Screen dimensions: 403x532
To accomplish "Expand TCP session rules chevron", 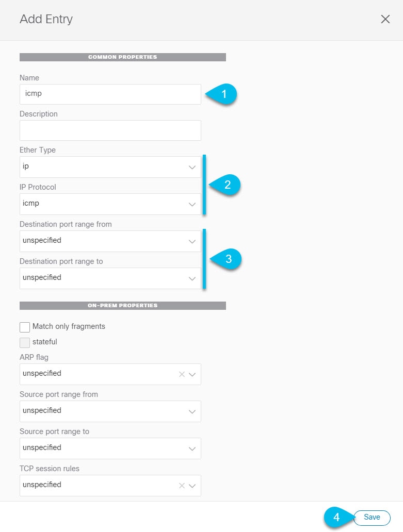I will (192, 486).
